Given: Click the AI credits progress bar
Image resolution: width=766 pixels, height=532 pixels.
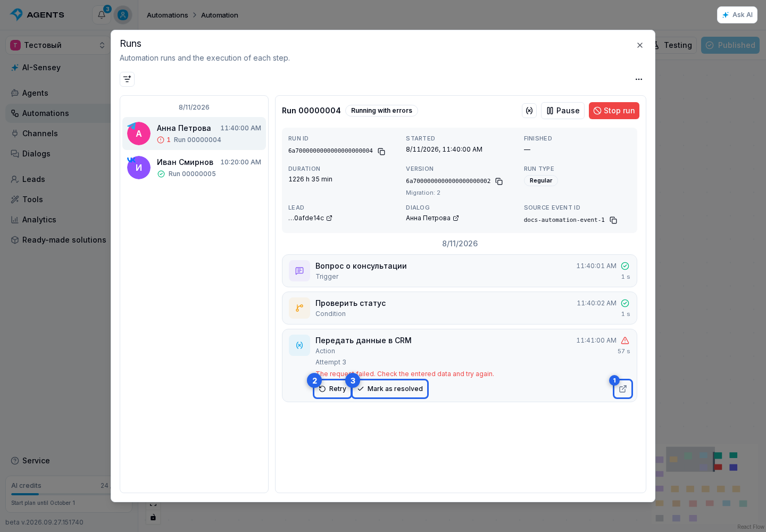Looking at the screenshot, I should click(60, 494).
